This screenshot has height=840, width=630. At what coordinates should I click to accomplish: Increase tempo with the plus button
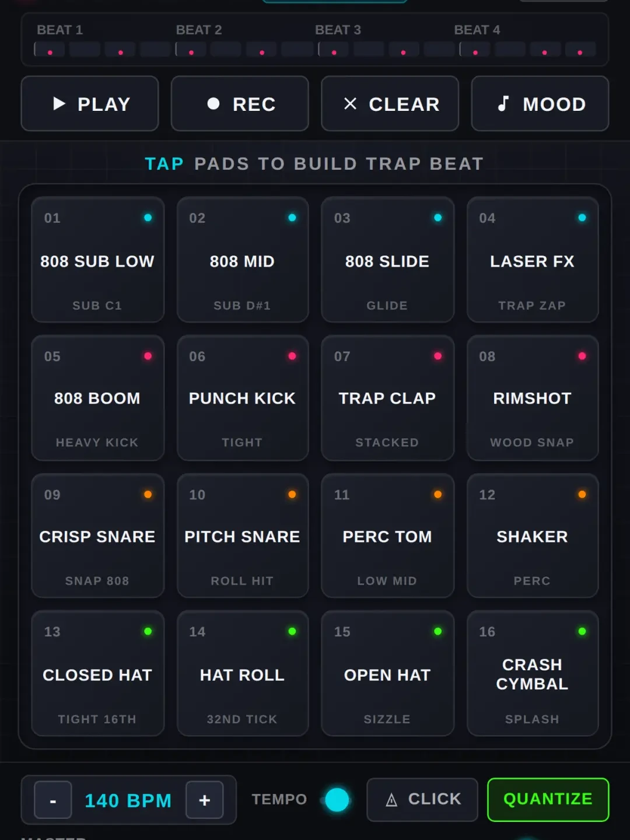tap(205, 800)
